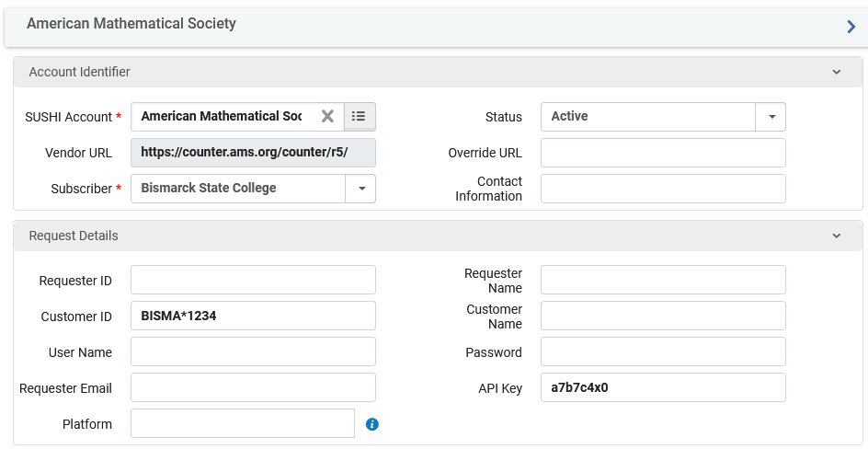The height and width of the screenshot is (449, 868).
Task: Click the Requester ID input field
Action: coord(253,280)
